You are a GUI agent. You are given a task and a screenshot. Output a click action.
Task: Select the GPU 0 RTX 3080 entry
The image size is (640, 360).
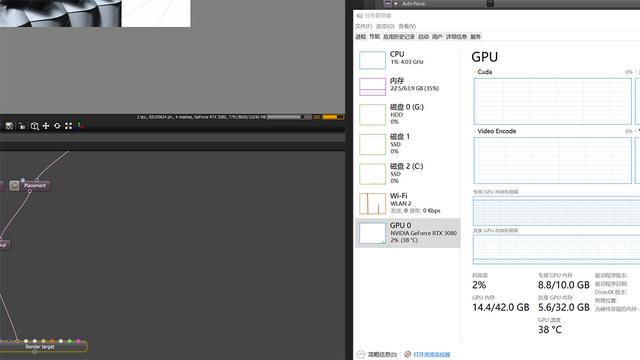click(x=408, y=233)
